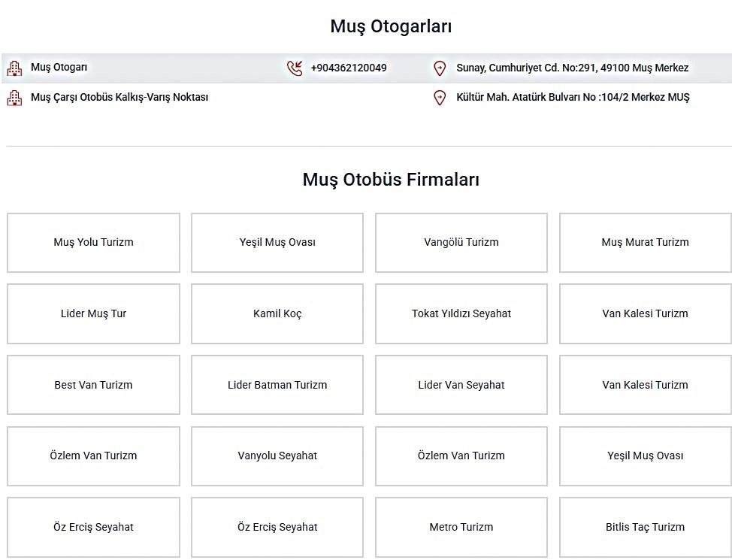Open the Vangölü Turizm card

click(461, 243)
